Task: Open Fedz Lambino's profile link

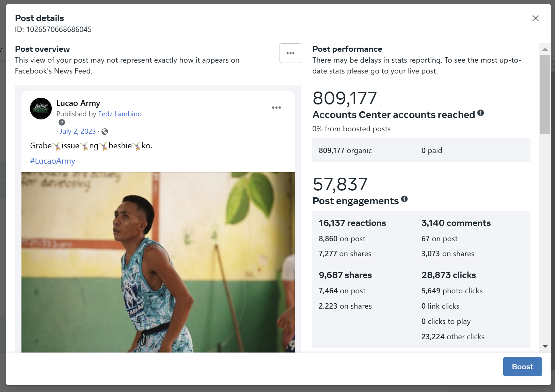Action: tap(120, 114)
